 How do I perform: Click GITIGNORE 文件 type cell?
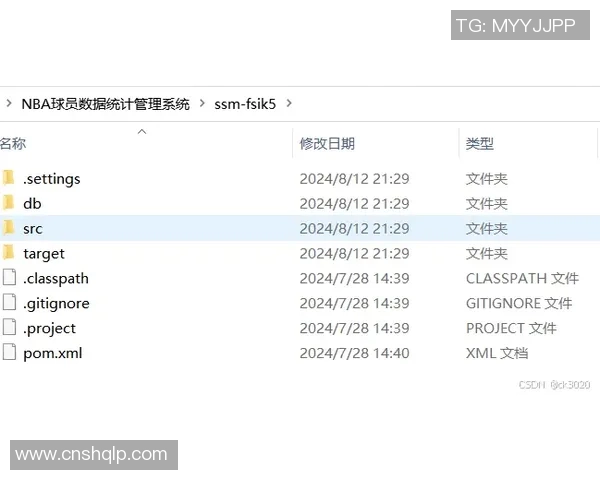click(x=519, y=303)
